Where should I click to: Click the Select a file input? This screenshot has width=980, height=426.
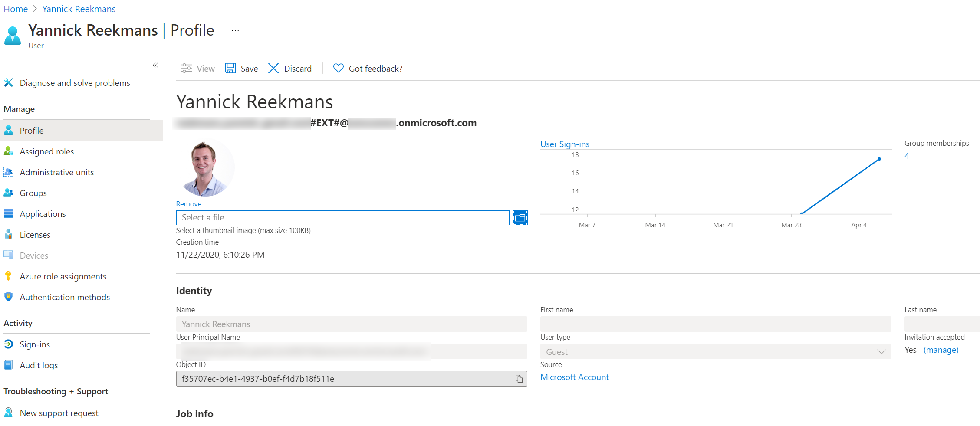click(x=342, y=218)
